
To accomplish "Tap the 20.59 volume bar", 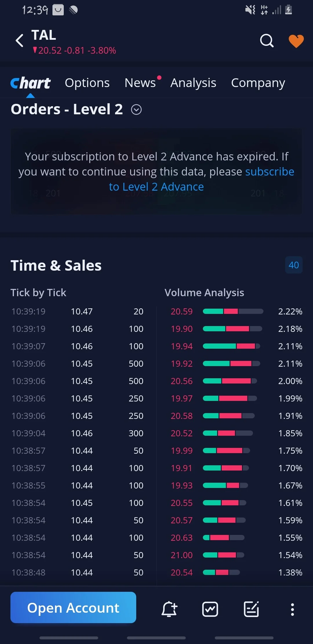I will 233,311.
